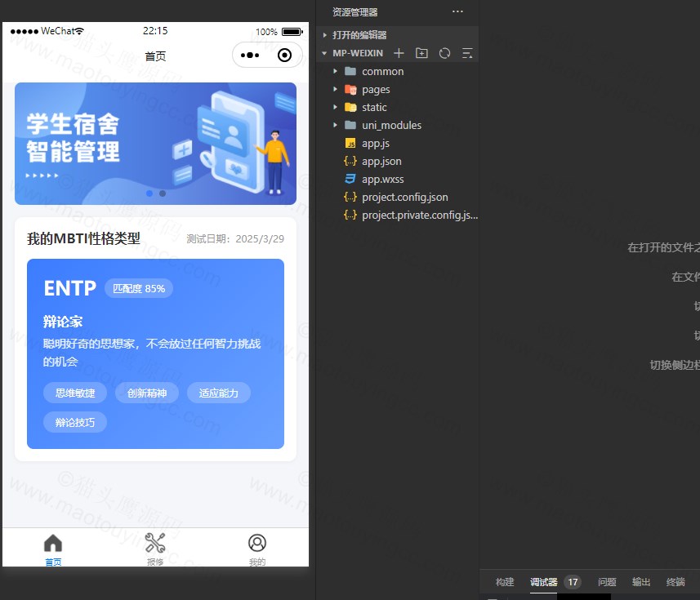Viewport: 700px width, 600px height.
Task: Click the uni_modules folder icon
Action: click(x=350, y=126)
